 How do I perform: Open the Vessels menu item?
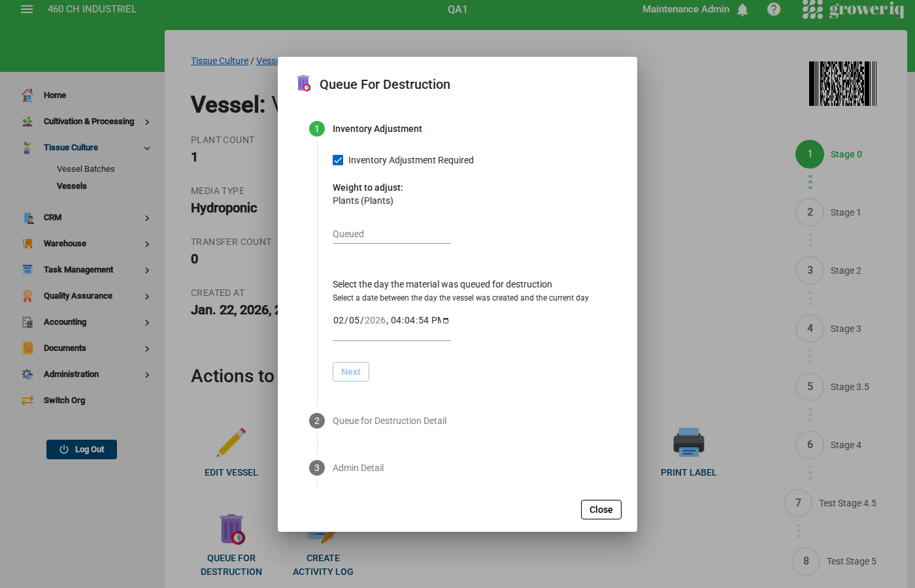point(71,186)
